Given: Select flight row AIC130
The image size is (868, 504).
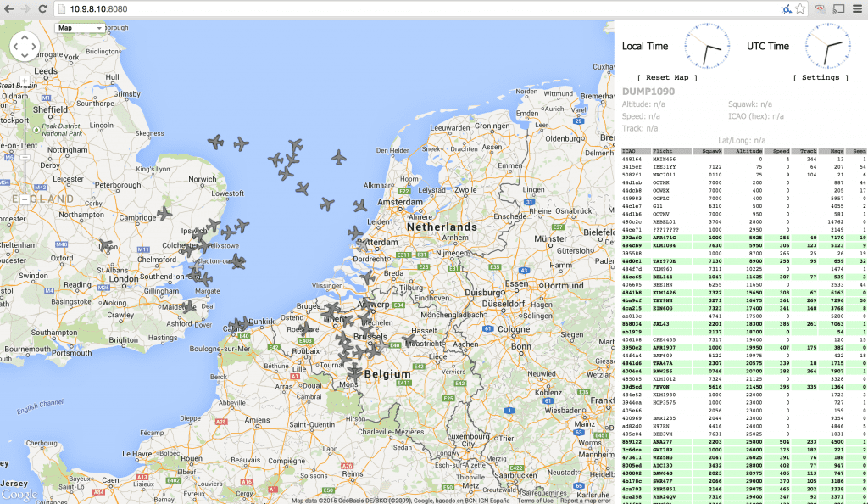Looking at the screenshot, I should point(744,466).
